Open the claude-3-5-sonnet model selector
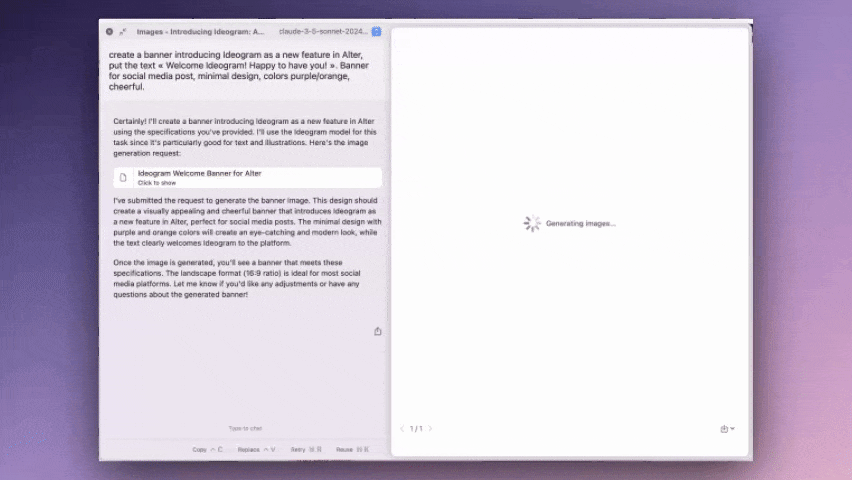The image size is (852, 480). [x=323, y=32]
